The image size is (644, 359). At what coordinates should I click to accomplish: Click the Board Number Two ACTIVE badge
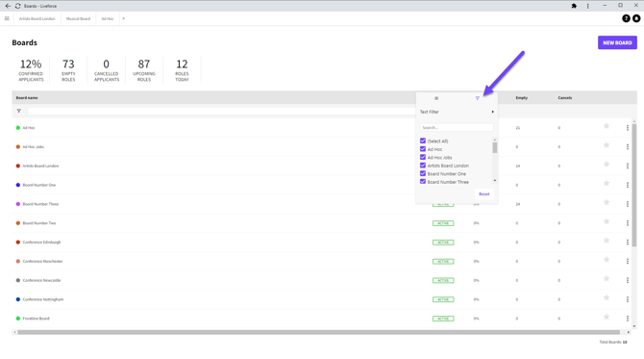pos(443,223)
